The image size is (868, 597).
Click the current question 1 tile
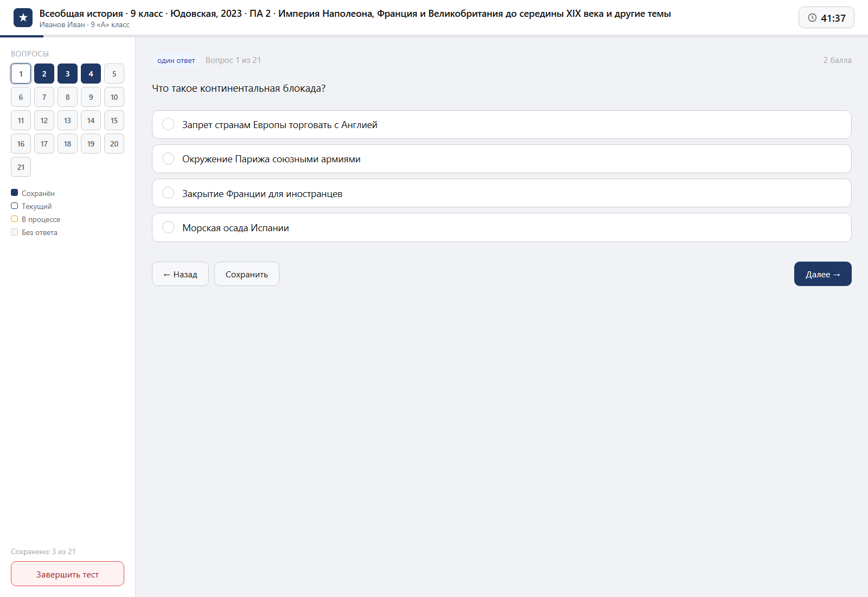point(21,74)
